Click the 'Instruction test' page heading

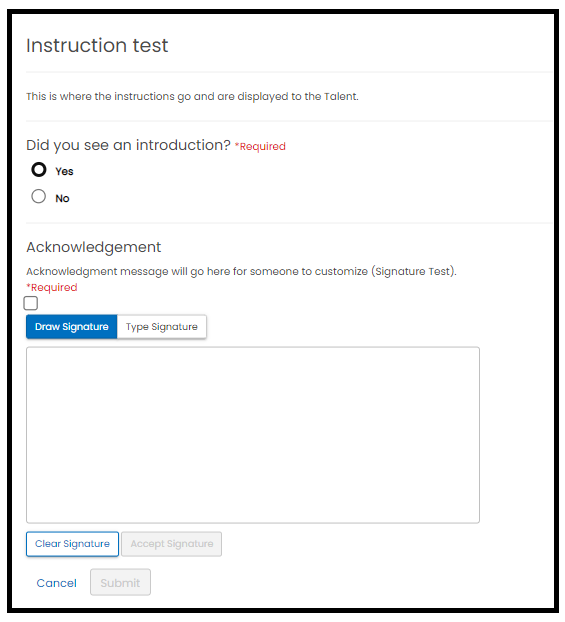97,45
